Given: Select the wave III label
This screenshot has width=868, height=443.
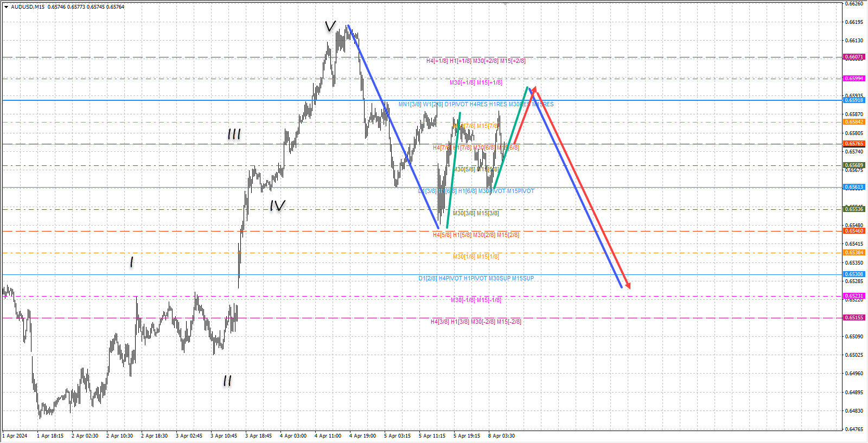Looking at the screenshot, I should point(234,134).
